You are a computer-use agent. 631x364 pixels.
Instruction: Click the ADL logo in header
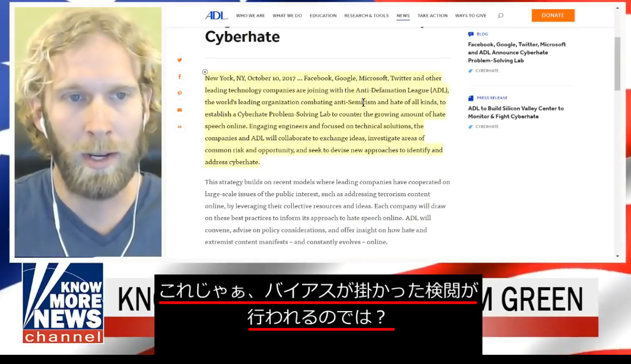[216, 16]
